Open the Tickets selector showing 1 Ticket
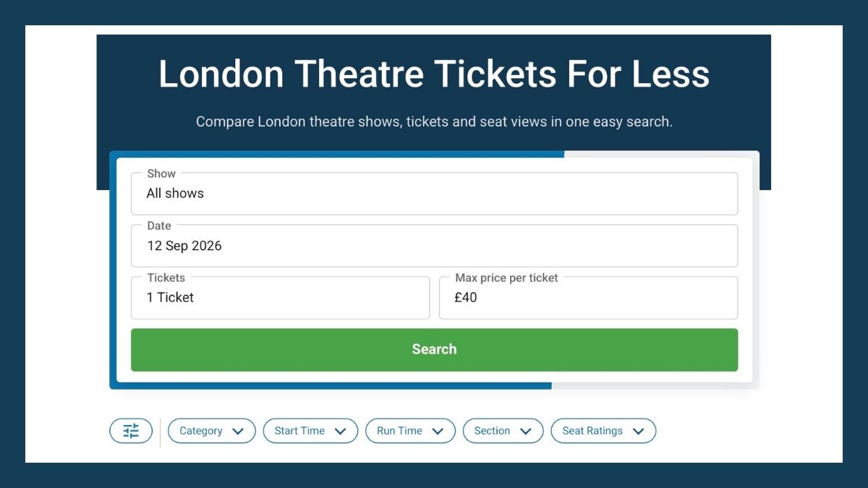Screen dimensions: 868x488 [280, 298]
